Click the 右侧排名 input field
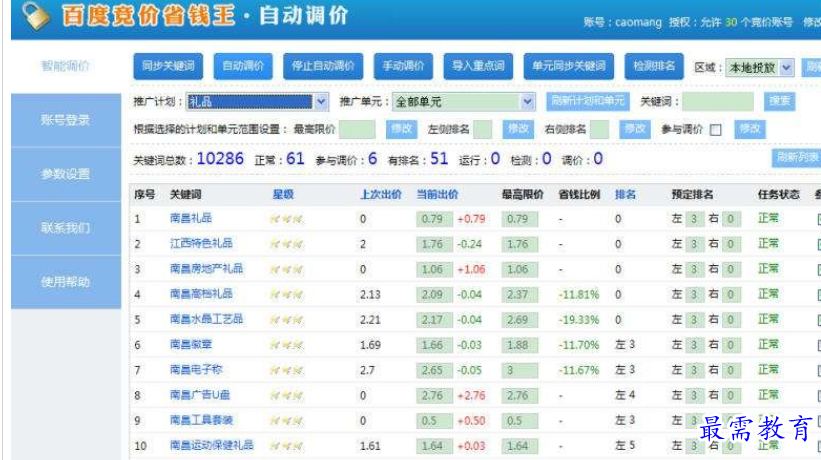This screenshot has height=460, width=821. pos(599,129)
